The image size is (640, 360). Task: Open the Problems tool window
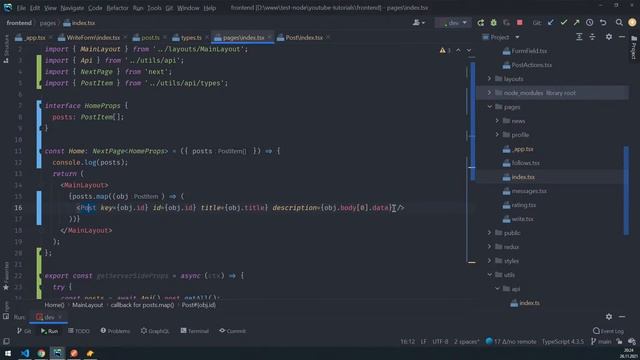115,331
